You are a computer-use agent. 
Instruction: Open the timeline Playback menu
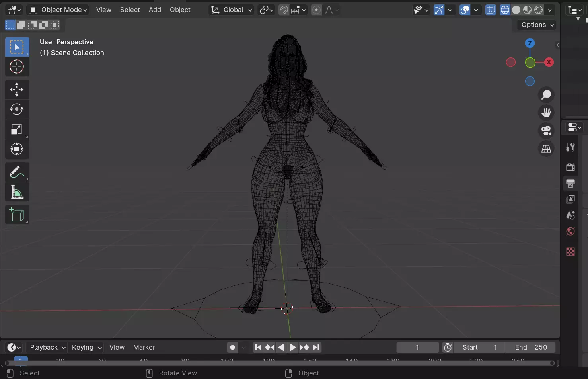click(x=47, y=347)
